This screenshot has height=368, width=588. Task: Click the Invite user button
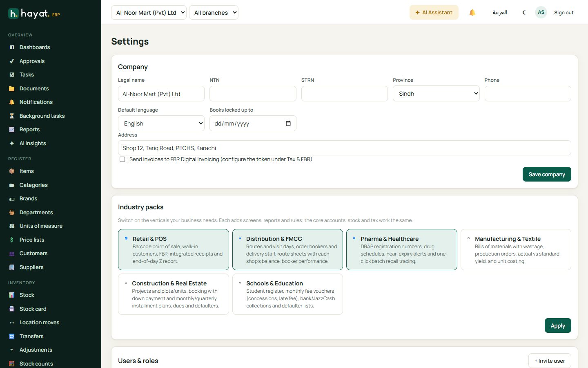[x=550, y=361]
